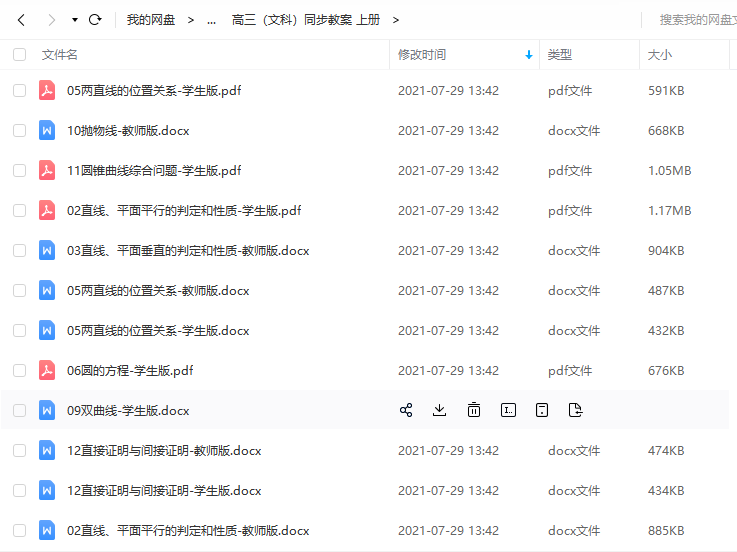Toggle sort order arrow on 修改时间 column
Image resolution: width=737 pixels, height=552 pixels.
coord(529,55)
